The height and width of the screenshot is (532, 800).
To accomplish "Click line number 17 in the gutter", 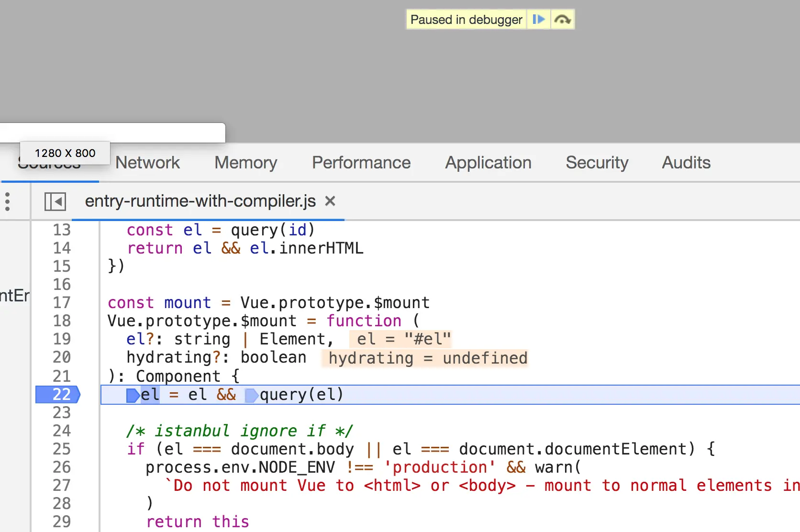I will [x=62, y=303].
